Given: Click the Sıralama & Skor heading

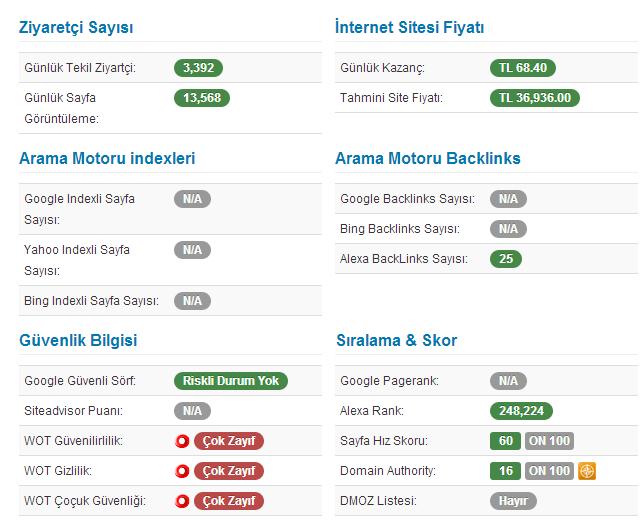Looking at the screenshot, I should (397, 340).
